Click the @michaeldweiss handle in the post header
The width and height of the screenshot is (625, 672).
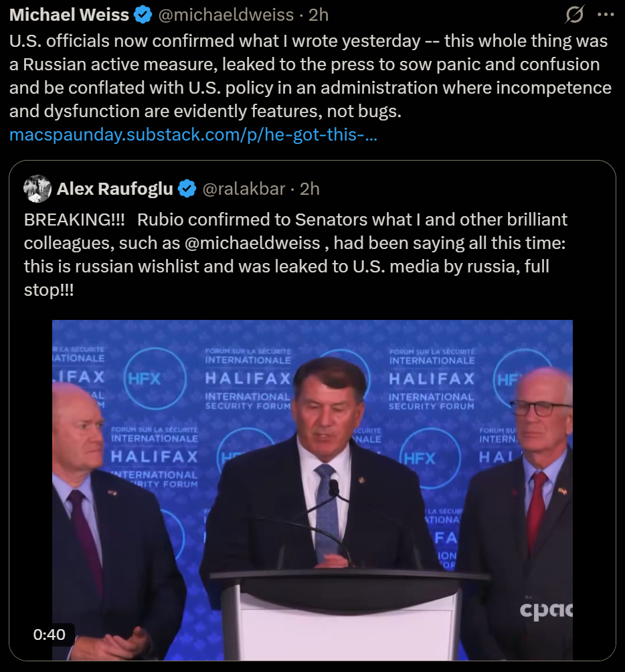(x=226, y=14)
